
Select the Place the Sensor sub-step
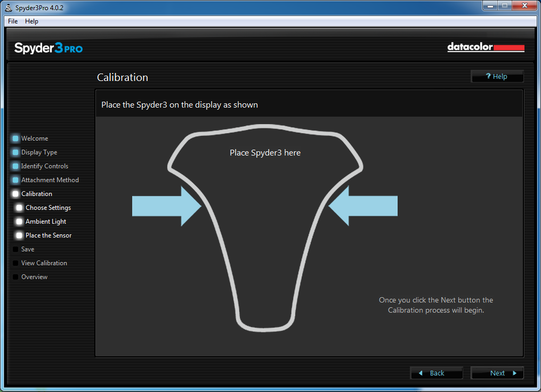coord(44,235)
